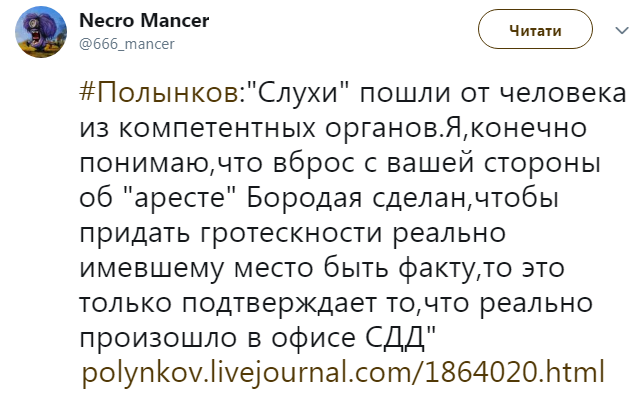Open the #Полынков hashtag
Screen dimensions: 637x395
[x=160, y=93]
